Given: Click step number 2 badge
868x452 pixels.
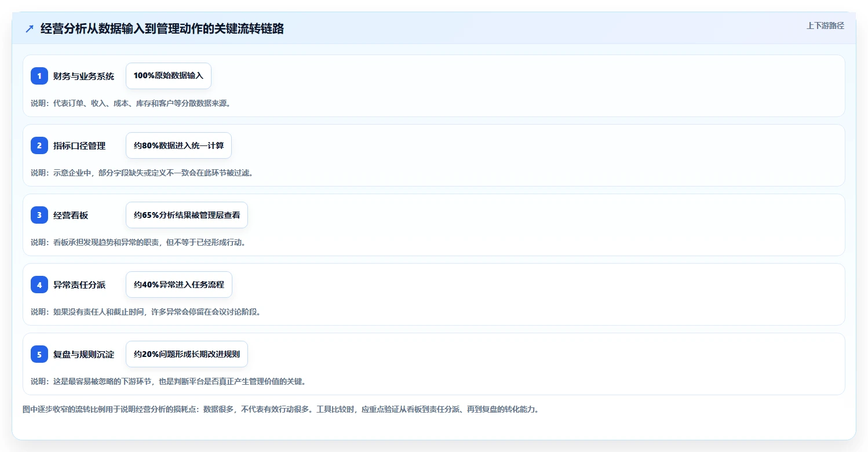Looking at the screenshot, I should [39, 145].
